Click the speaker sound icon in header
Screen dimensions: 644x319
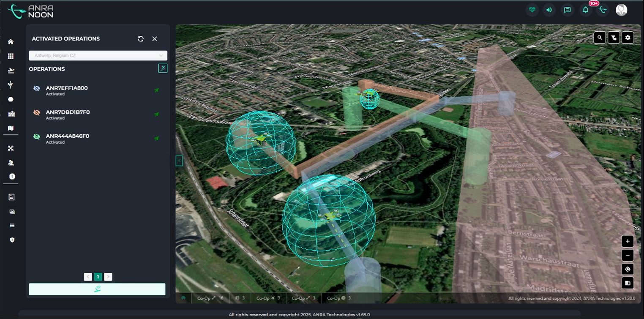point(549,10)
